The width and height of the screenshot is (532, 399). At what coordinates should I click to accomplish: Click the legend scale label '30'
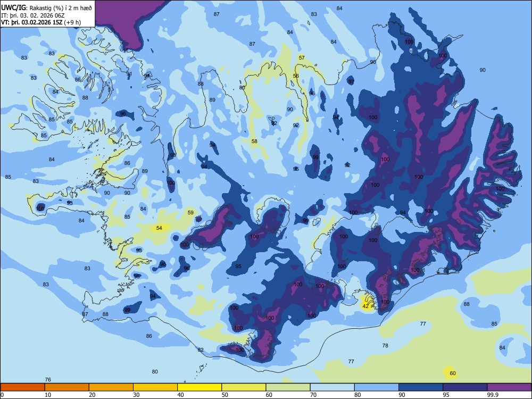pyautogui.click(x=136, y=395)
